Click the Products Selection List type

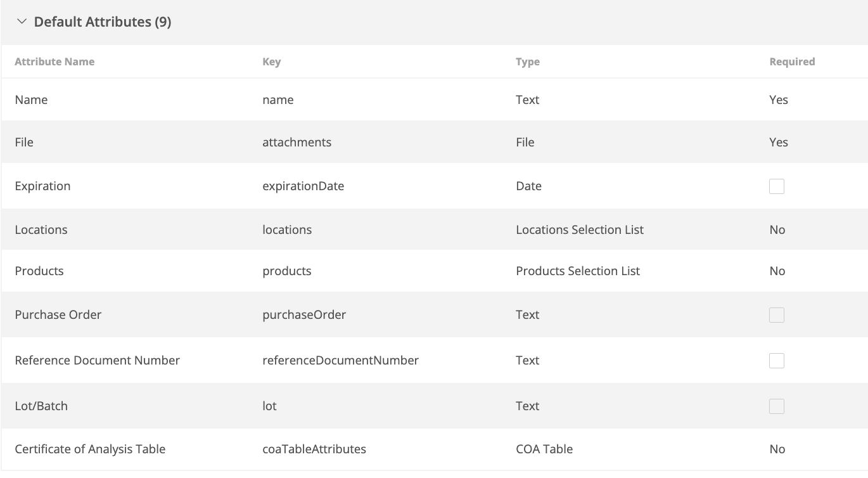578,271
